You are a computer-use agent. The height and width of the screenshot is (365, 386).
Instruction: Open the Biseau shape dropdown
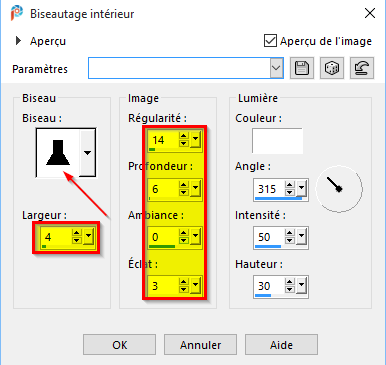coord(87,153)
